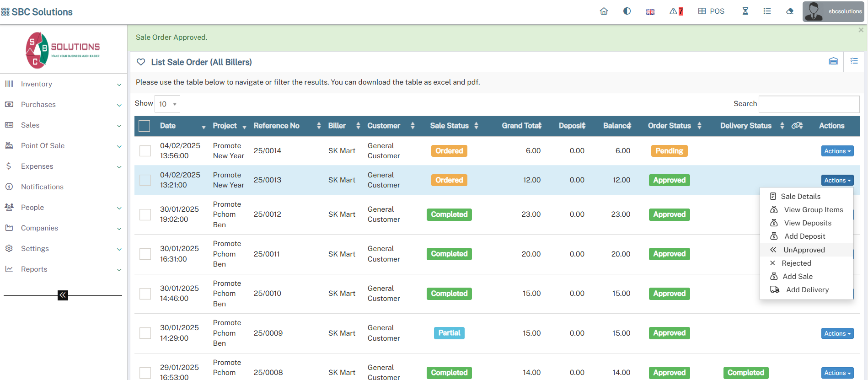Check the select-all checkbox in table header
Screen dimensions: 868x380
pos(144,126)
